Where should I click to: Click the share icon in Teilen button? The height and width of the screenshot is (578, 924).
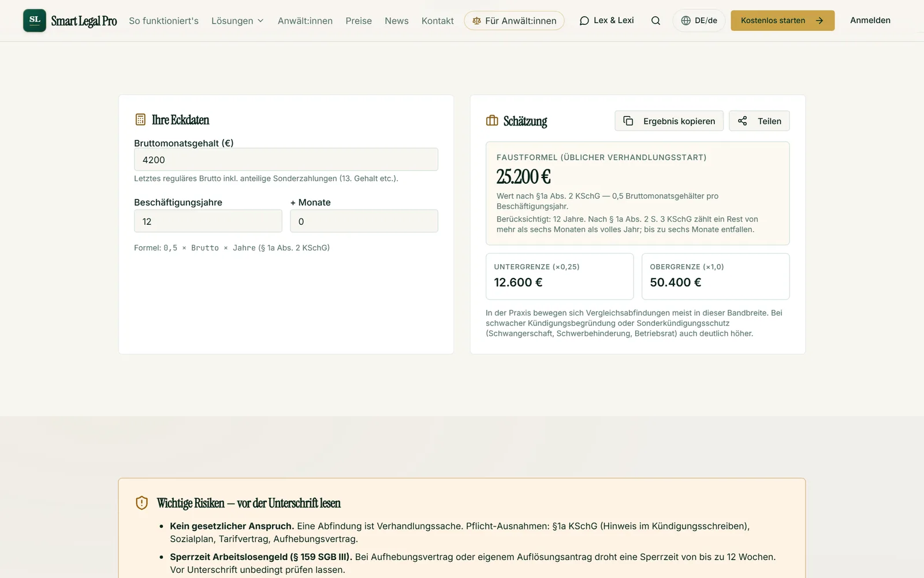pyautogui.click(x=743, y=121)
